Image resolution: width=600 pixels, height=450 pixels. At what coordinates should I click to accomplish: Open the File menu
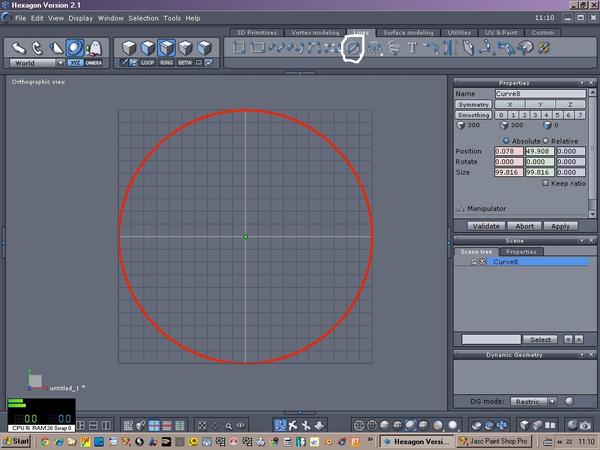[20, 18]
